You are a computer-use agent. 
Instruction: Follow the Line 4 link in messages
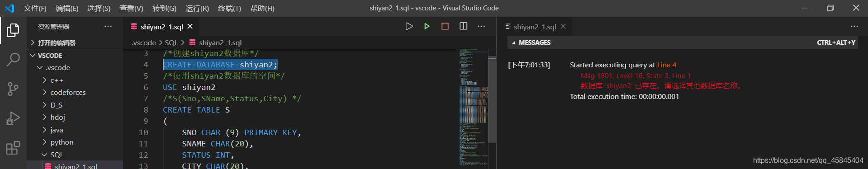click(667, 65)
